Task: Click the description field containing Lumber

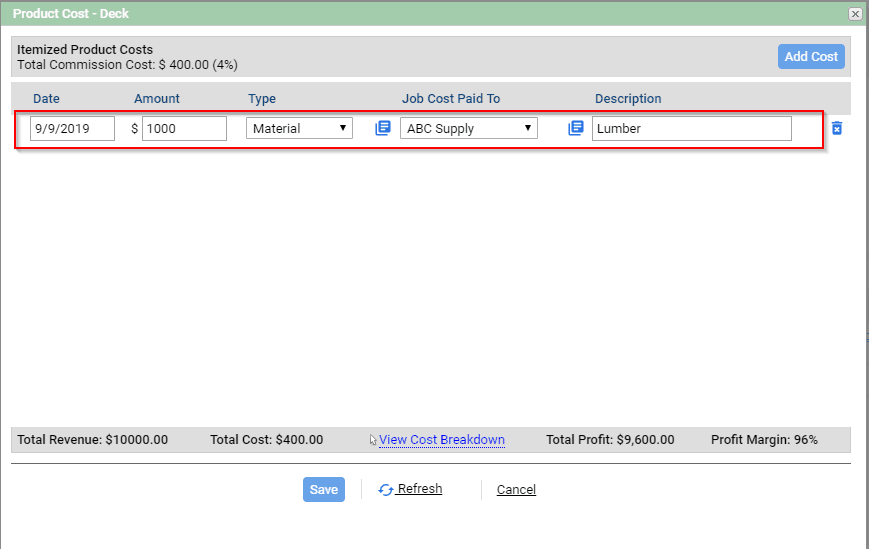Action: point(692,128)
